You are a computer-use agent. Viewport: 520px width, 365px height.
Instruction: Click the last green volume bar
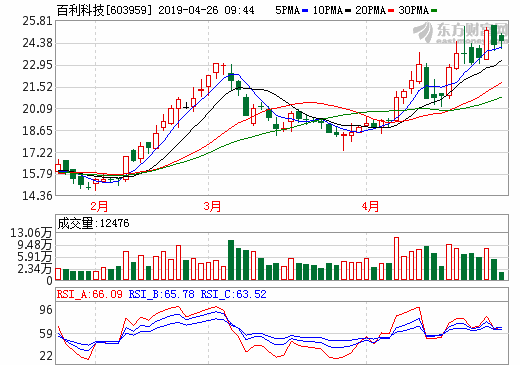pos(501,276)
